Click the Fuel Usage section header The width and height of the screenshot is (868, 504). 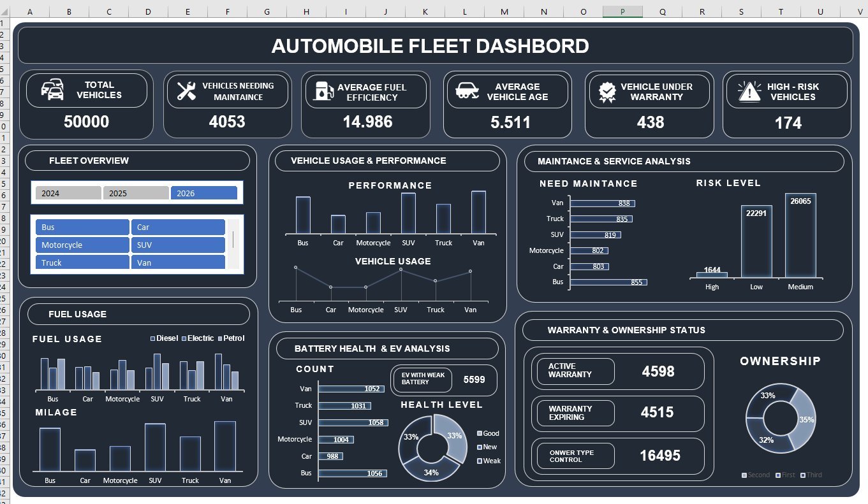click(x=137, y=314)
